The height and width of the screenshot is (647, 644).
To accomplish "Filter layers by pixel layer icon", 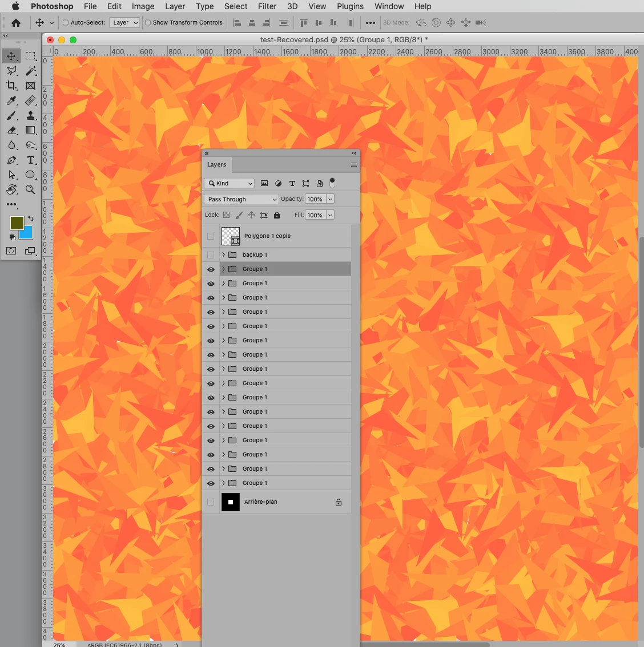I will pyautogui.click(x=264, y=183).
